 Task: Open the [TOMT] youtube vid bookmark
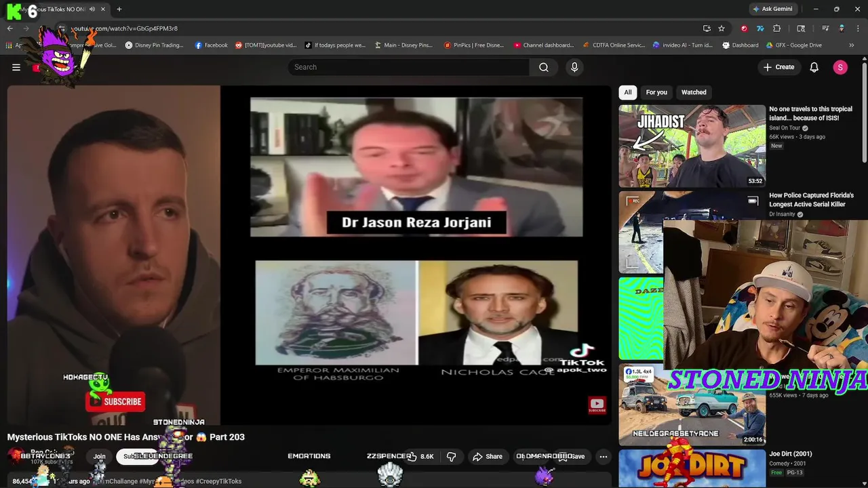[266, 45]
